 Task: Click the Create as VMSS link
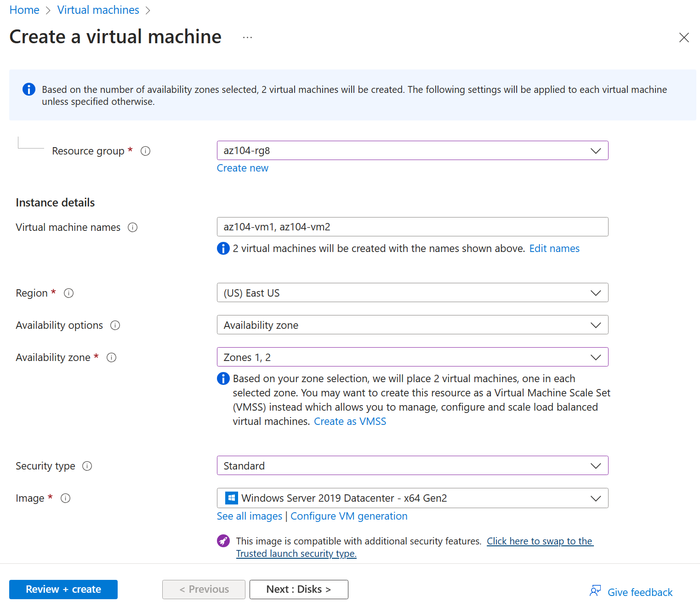[x=350, y=421]
